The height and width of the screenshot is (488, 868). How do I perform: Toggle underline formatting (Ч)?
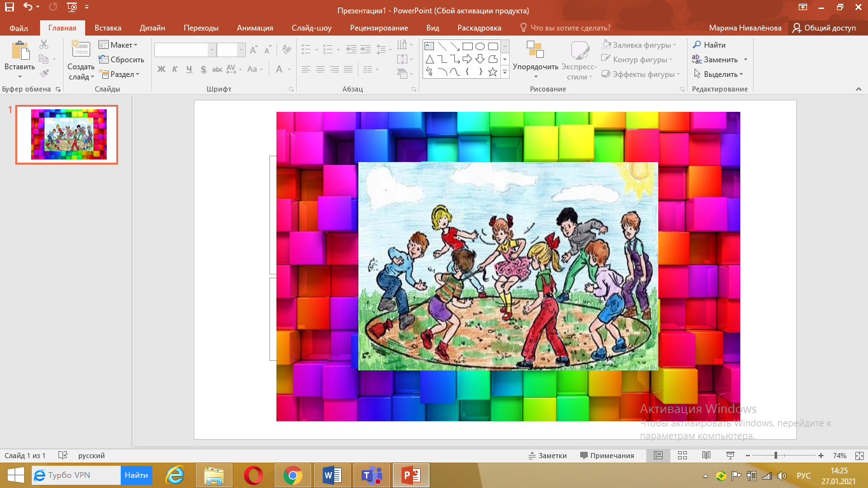click(x=189, y=69)
